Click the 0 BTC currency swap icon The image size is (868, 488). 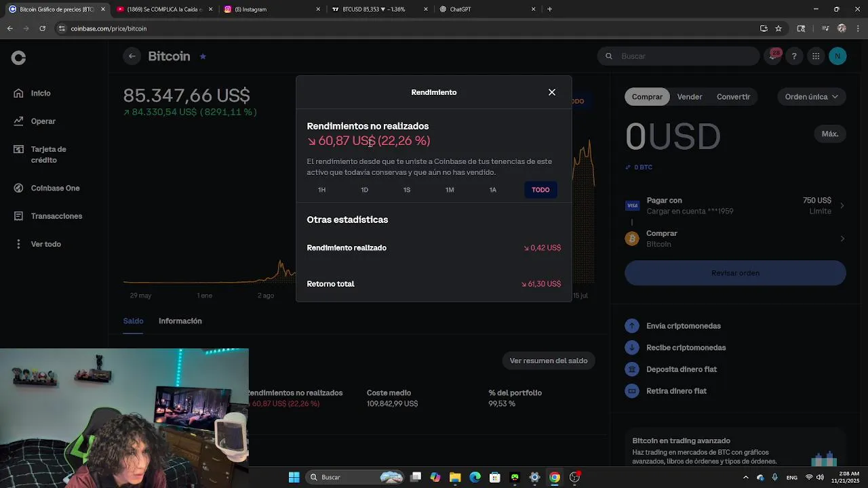(x=628, y=167)
